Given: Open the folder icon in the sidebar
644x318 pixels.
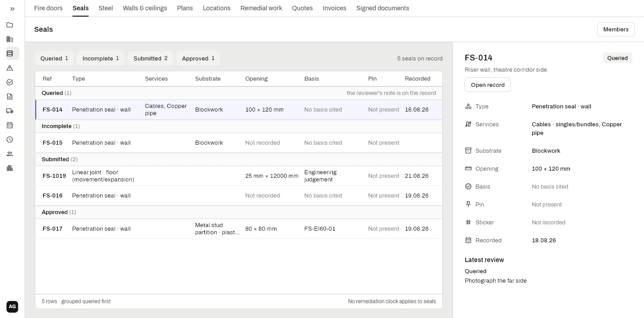Looking at the screenshot, I should [10, 25].
